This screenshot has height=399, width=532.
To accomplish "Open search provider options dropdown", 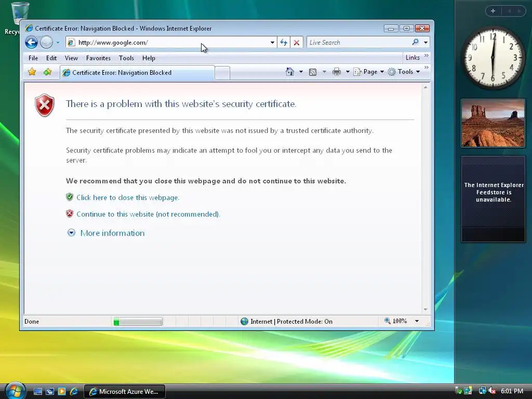I will 425,43.
